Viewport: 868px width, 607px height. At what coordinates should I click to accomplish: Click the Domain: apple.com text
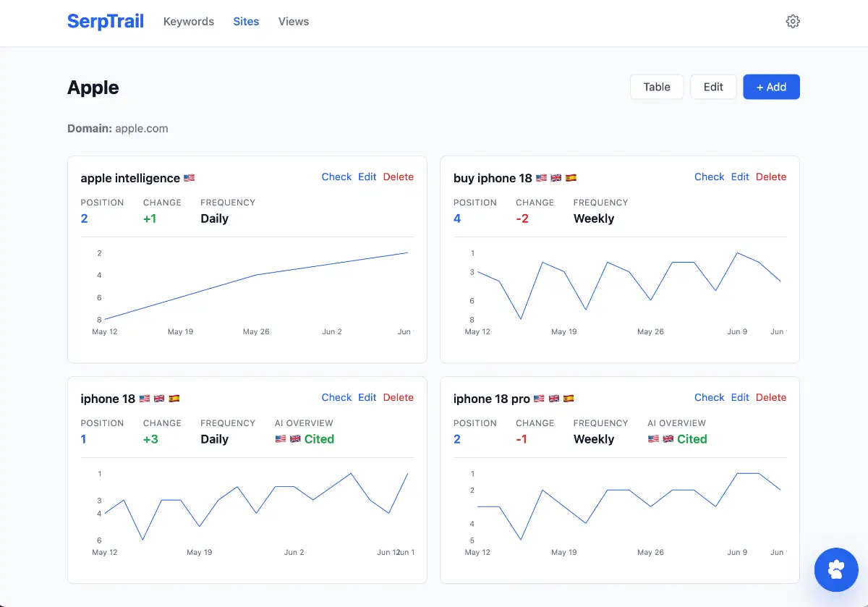point(118,129)
